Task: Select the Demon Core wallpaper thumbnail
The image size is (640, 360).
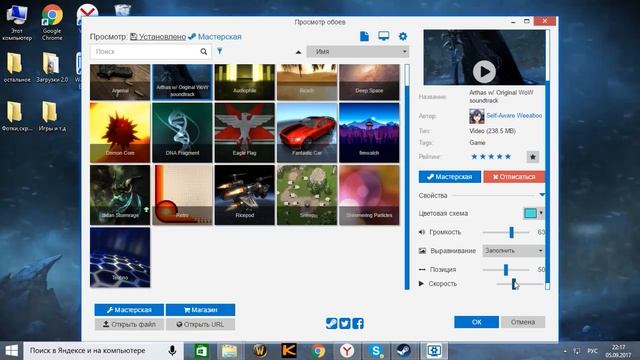Action: coord(120,133)
